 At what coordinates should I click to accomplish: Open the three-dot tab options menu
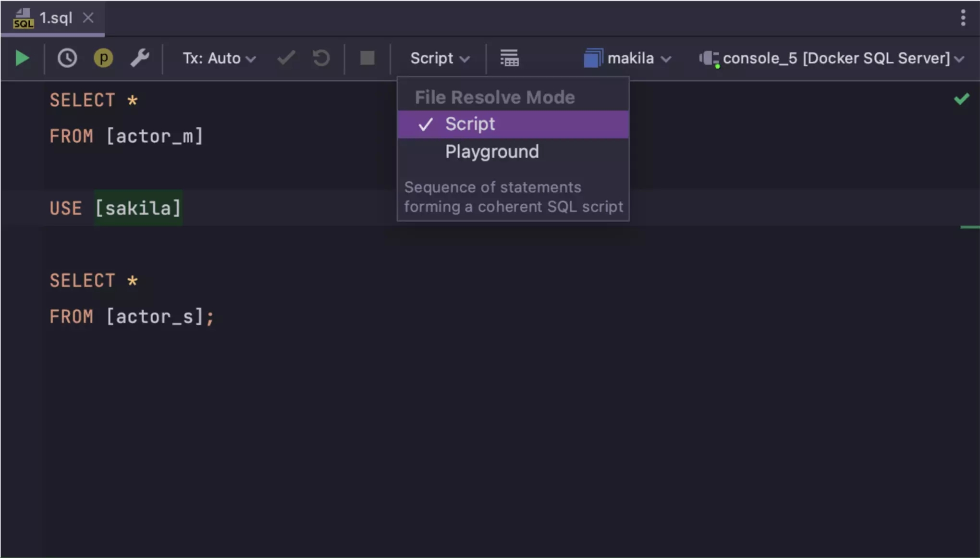point(963,18)
